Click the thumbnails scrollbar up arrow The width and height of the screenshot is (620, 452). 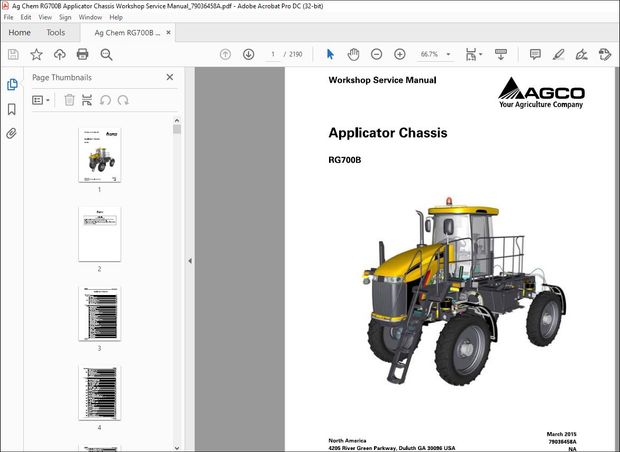(177, 120)
